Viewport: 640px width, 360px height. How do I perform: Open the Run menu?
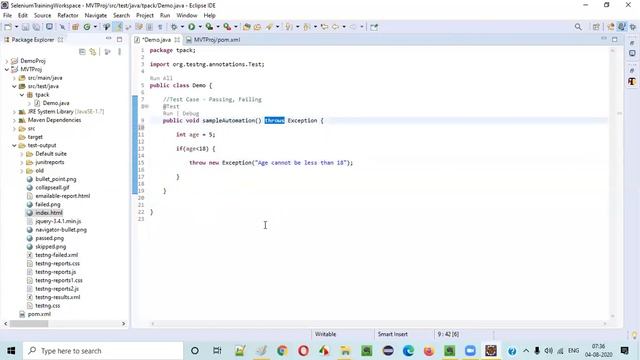(x=165, y=15)
